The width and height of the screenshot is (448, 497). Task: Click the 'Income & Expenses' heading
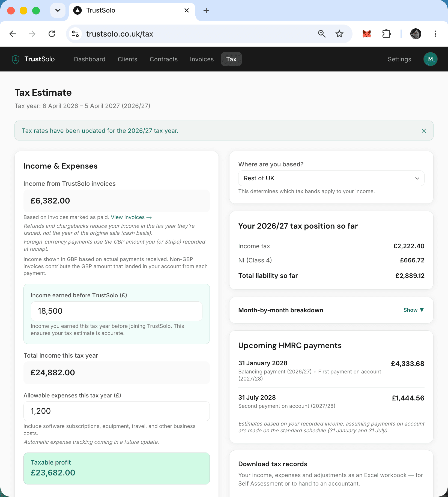[x=60, y=166]
